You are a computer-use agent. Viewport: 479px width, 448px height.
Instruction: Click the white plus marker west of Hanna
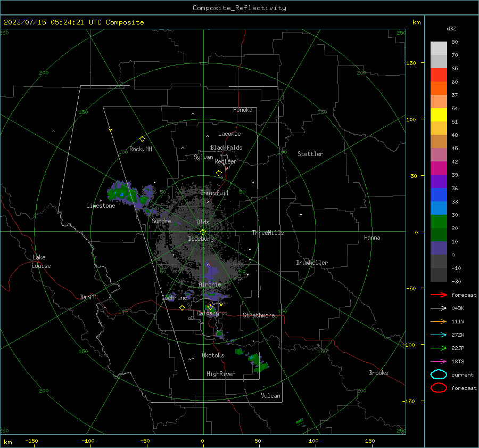[x=301, y=214]
